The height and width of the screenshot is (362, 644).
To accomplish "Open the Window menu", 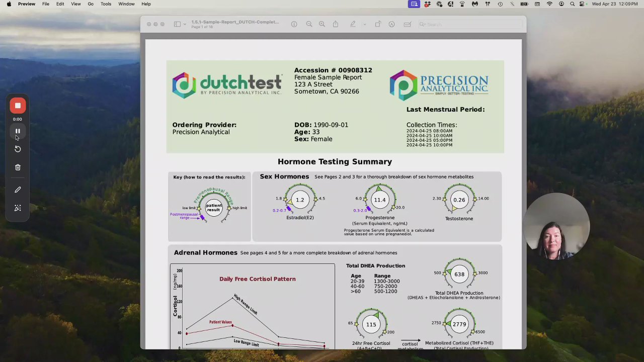I will pos(126,4).
